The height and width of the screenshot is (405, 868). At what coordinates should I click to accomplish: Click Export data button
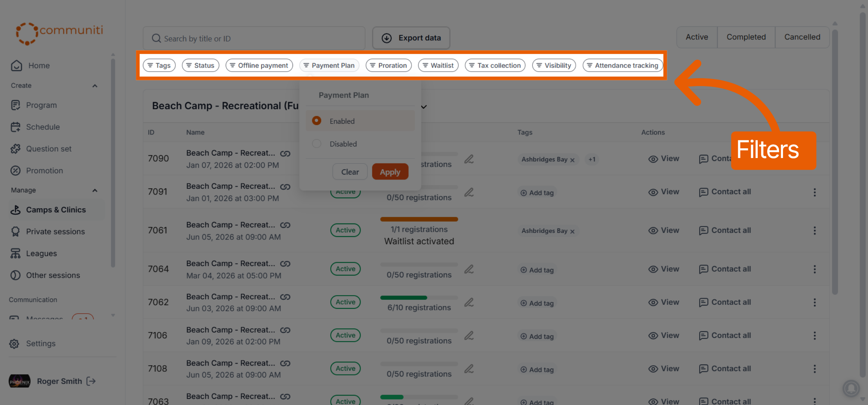(411, 38)
